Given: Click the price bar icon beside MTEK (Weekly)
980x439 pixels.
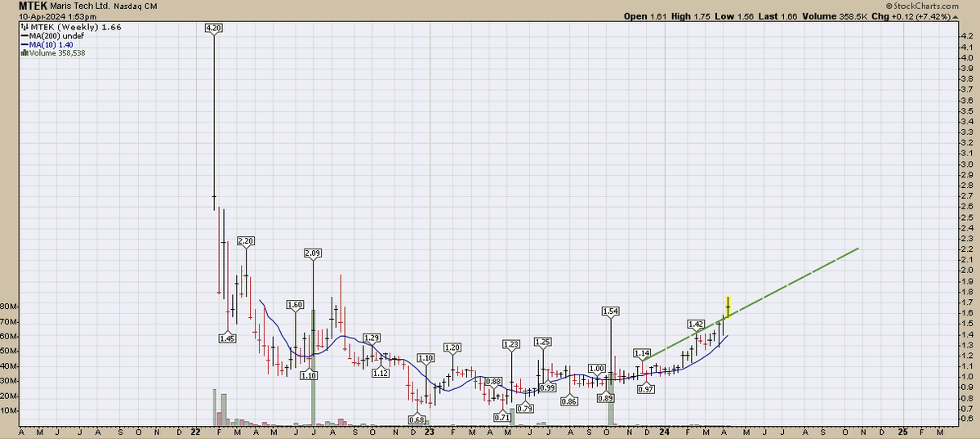Looking at the screenshot, I should pyautogui.click(x=23, y=28).
